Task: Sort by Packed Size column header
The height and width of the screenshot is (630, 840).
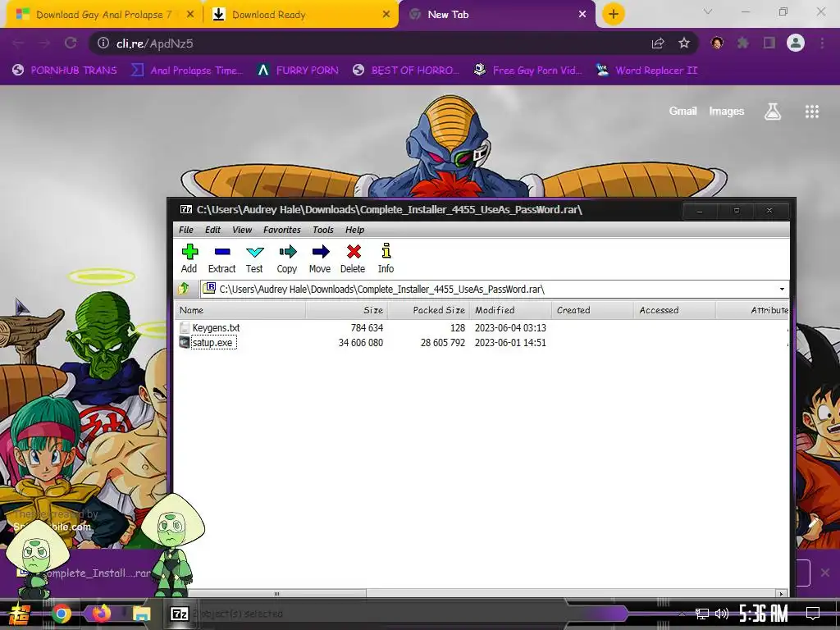Action: [x=428, y=310]
